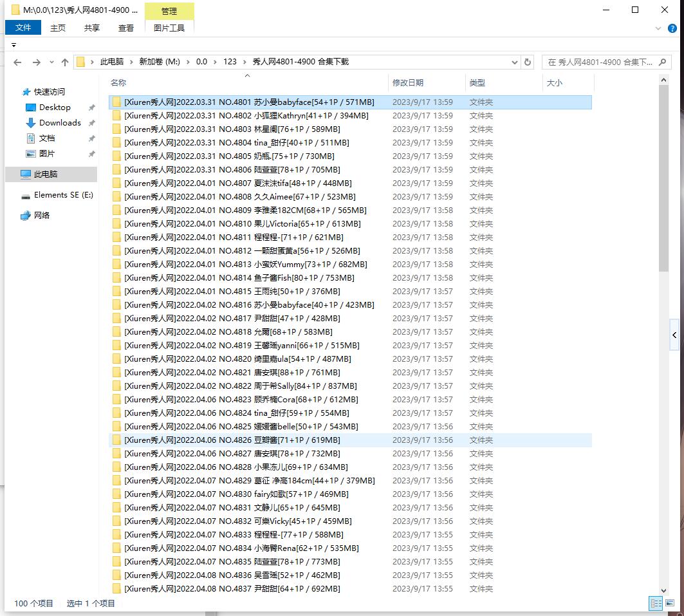Click the folder icon of NO.4810 row
Viewport: 684px width, 616px height.
click(116, 224)
